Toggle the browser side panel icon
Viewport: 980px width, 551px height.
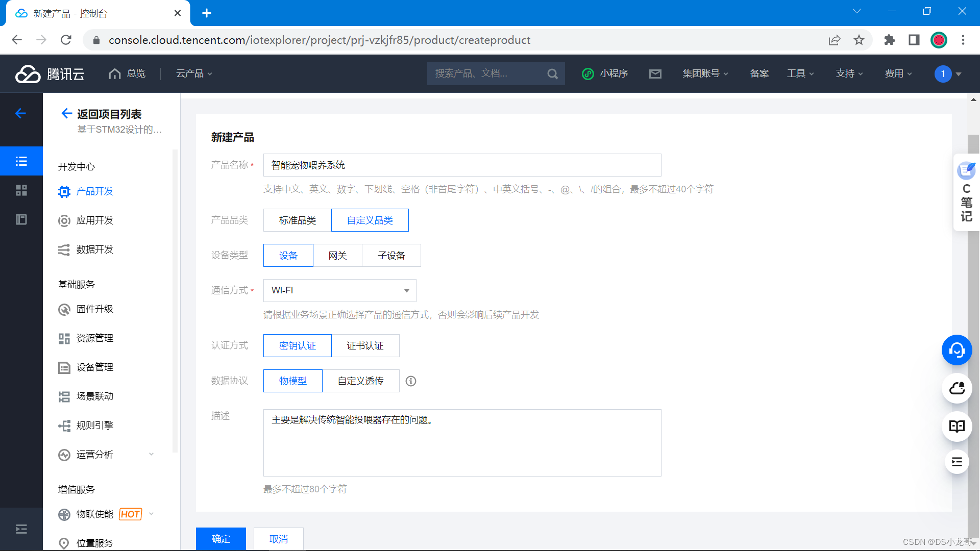click(914, 40)
